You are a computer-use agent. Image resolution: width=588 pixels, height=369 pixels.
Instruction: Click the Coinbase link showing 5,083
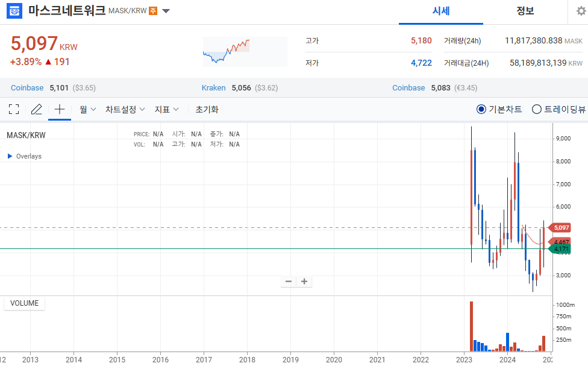click(x=408, y=88)
